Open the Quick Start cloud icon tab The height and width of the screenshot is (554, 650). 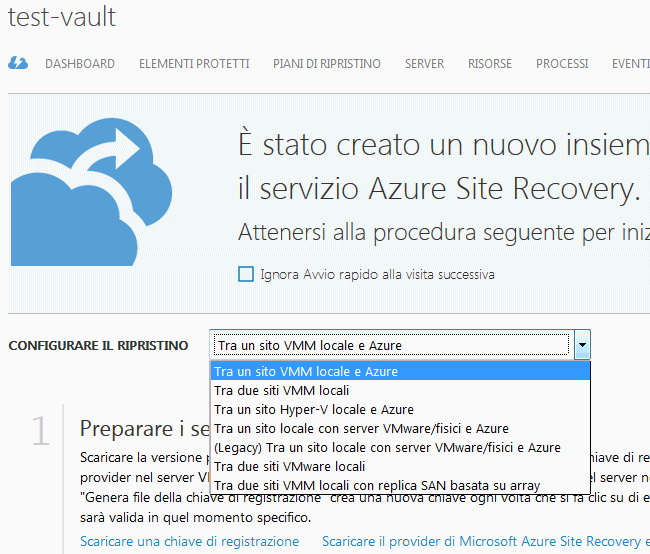point(18,63)
